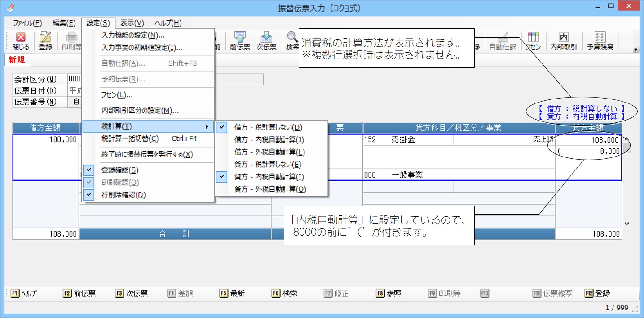This screenshot has height=318, width=644.
Task: Expand the toolbar overflow arrow at right
Action: coord(635,49)
